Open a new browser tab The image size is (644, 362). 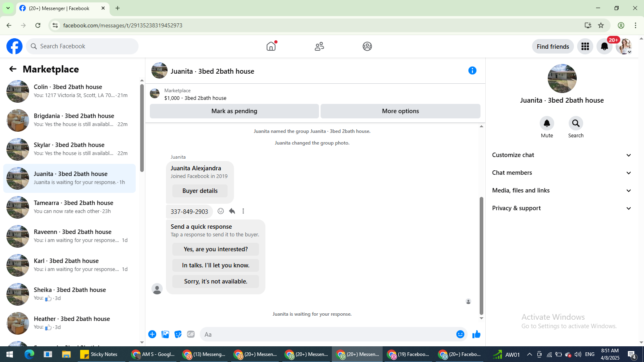[x=118, y=8]
